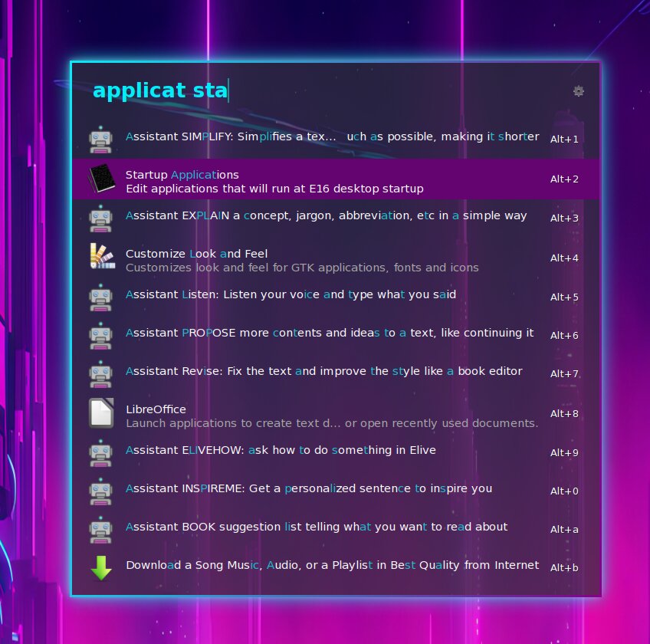Screen dimensions: 650x644
Task: Click the 'Alt+9' shortcut label
Action: [564, 453]
